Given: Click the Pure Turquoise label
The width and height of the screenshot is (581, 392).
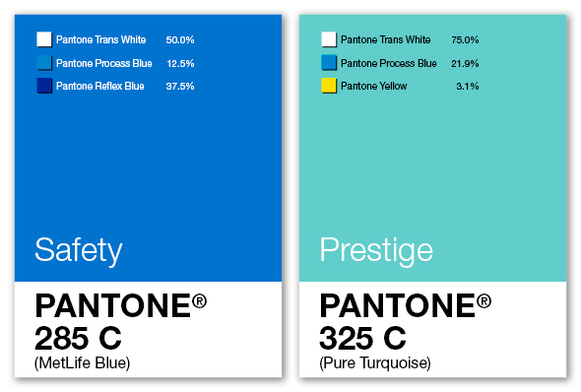Looking at the screenshot, I should (375, 363).
